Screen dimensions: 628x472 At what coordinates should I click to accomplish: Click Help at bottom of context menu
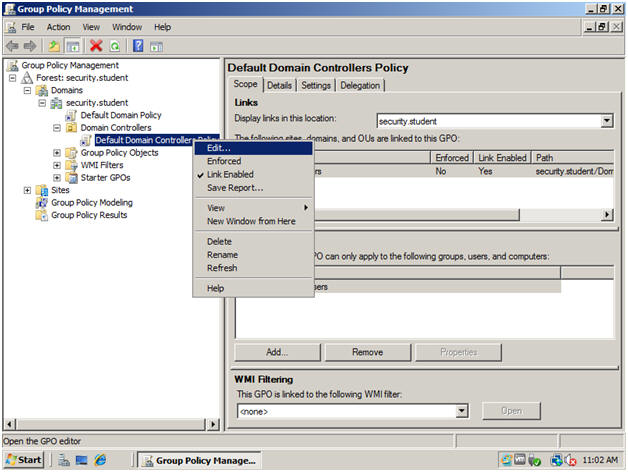[x=253, y=288]
